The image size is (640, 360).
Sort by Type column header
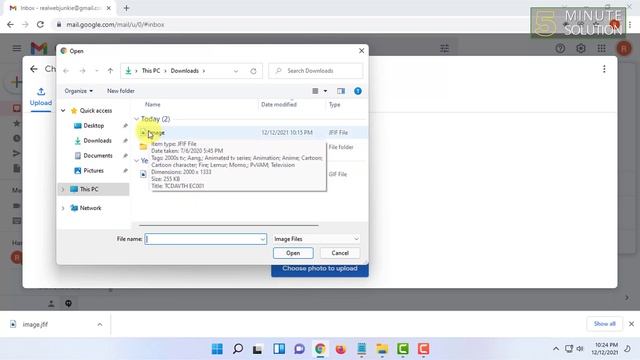click(334, 105)
